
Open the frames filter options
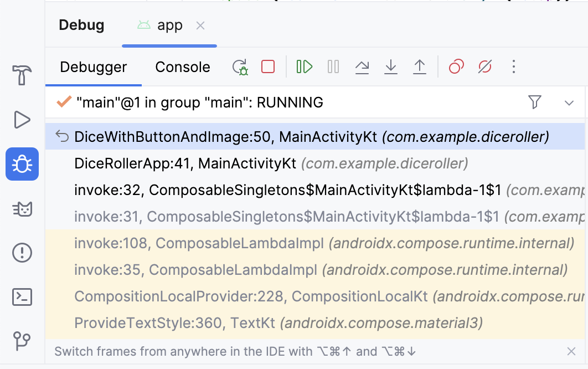point(534,102)
